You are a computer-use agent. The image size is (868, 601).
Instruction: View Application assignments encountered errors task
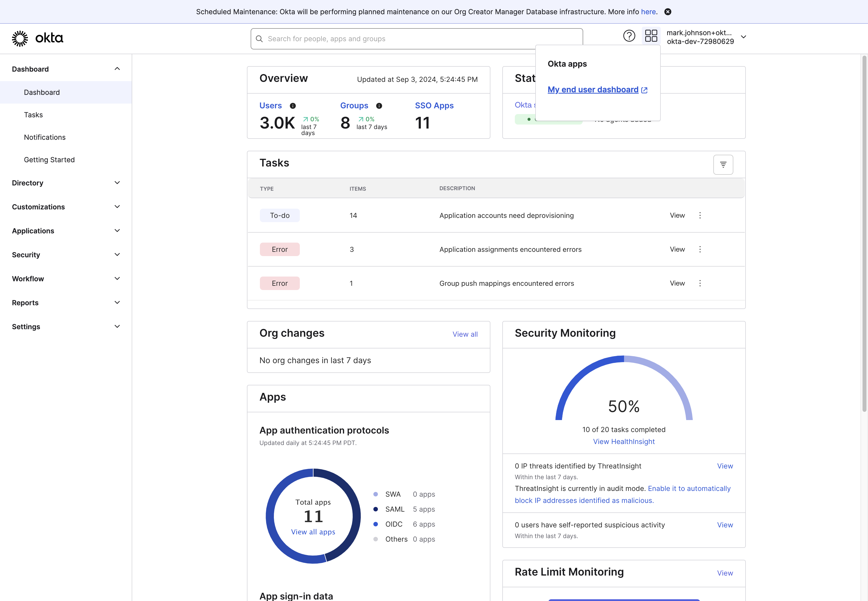pyautogui.click(x=677, y=249)
